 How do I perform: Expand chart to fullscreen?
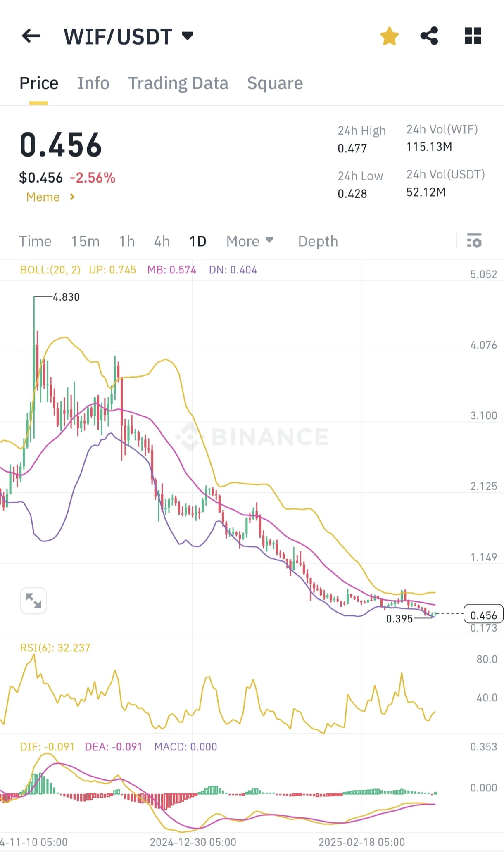tap(33, 601)
